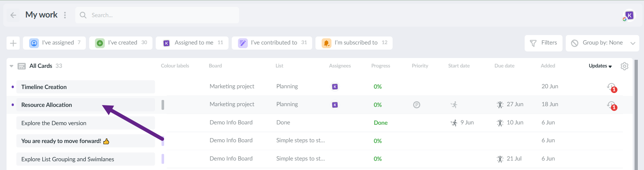Click the assignee avatar on Timeline Creation

coord(335,87)
